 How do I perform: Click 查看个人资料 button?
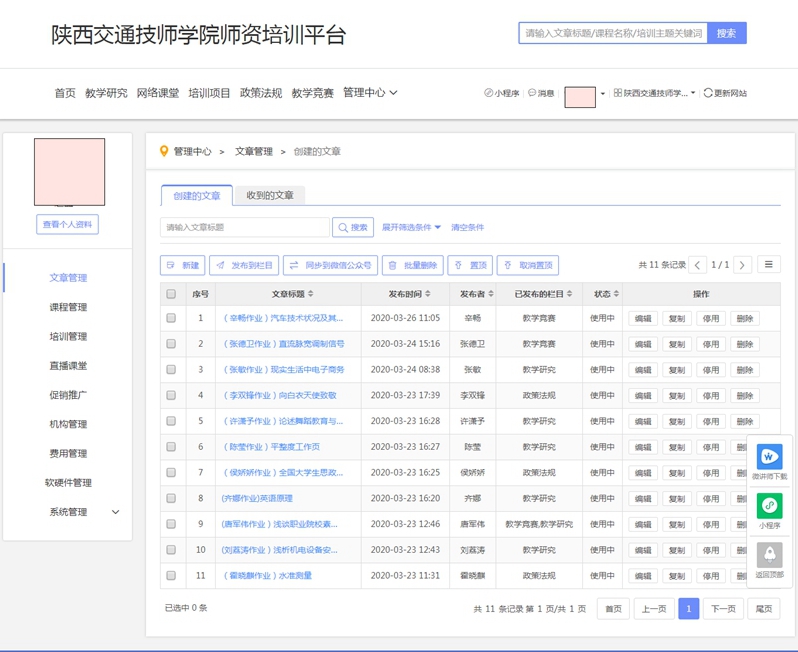[x=68, y=225]
